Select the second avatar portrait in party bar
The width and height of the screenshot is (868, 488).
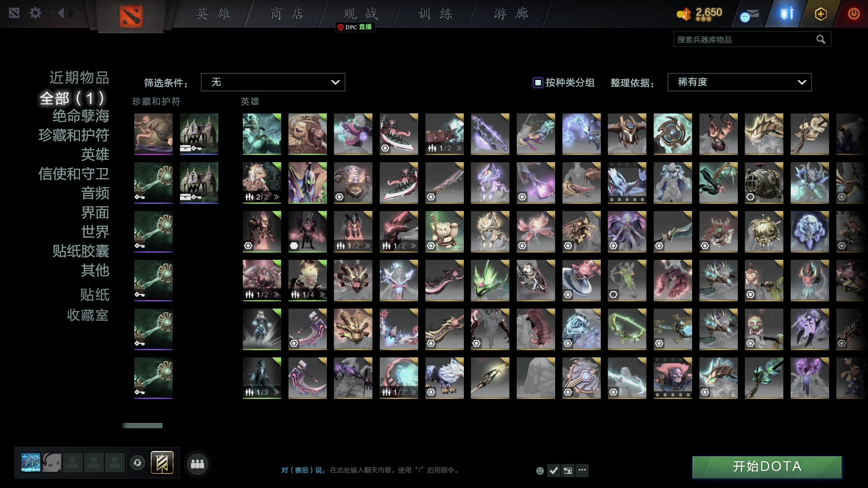[52, 463]
